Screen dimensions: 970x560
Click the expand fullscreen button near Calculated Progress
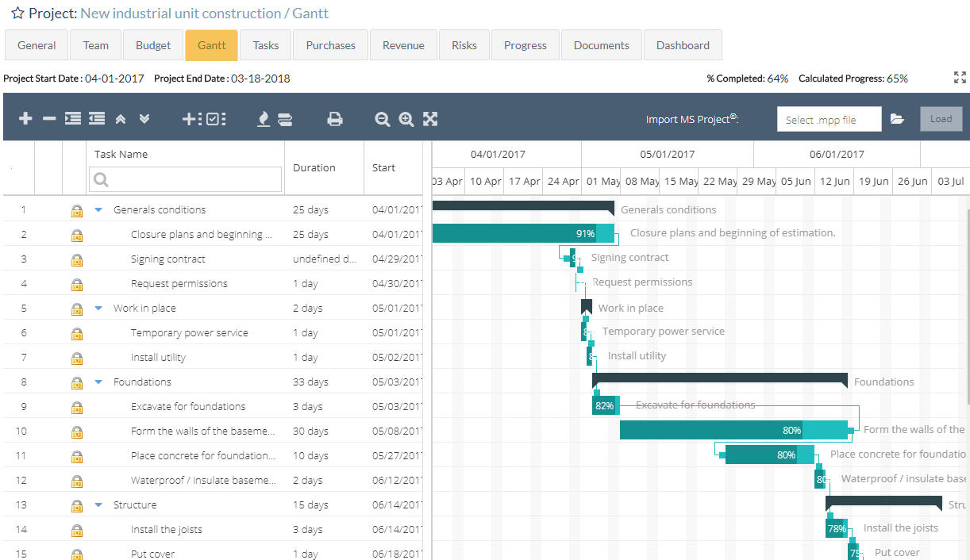[960, 78]
